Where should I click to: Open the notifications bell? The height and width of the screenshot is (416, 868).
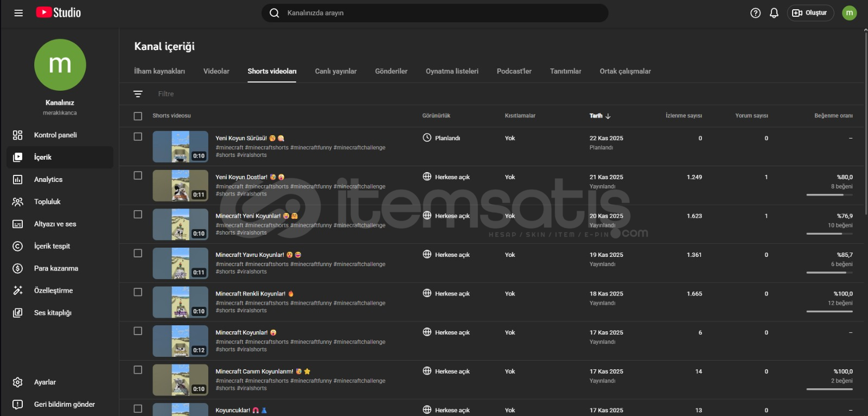coord(774,13)
